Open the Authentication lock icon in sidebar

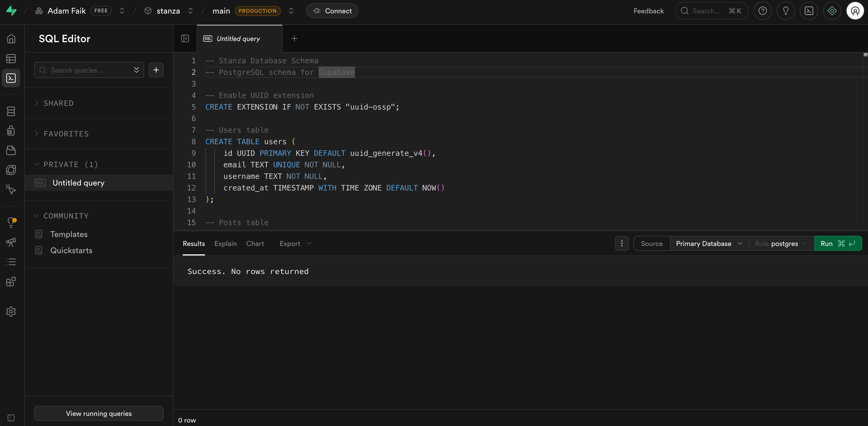click(11, 131)
